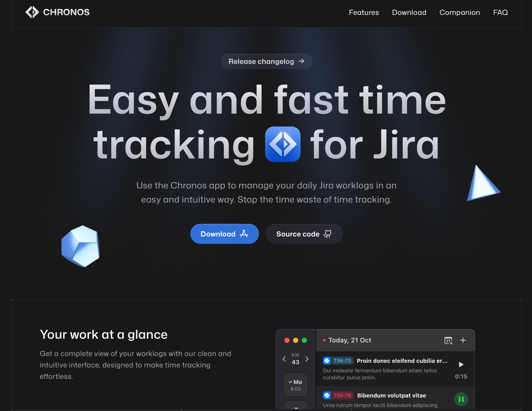Click the Chronos logo in the header
This screenshot has height=411, width=532.
tap(57, 12)
